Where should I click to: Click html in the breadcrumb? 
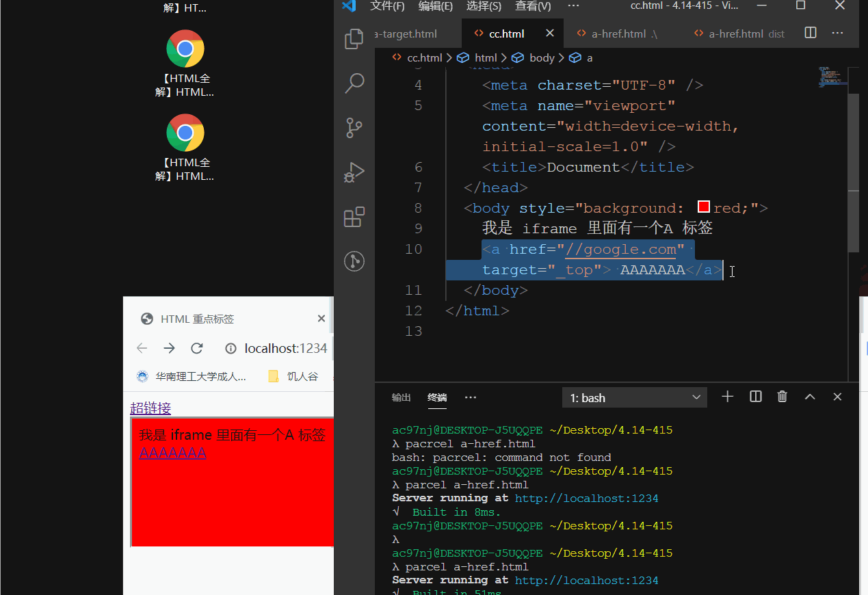point(486,57)
